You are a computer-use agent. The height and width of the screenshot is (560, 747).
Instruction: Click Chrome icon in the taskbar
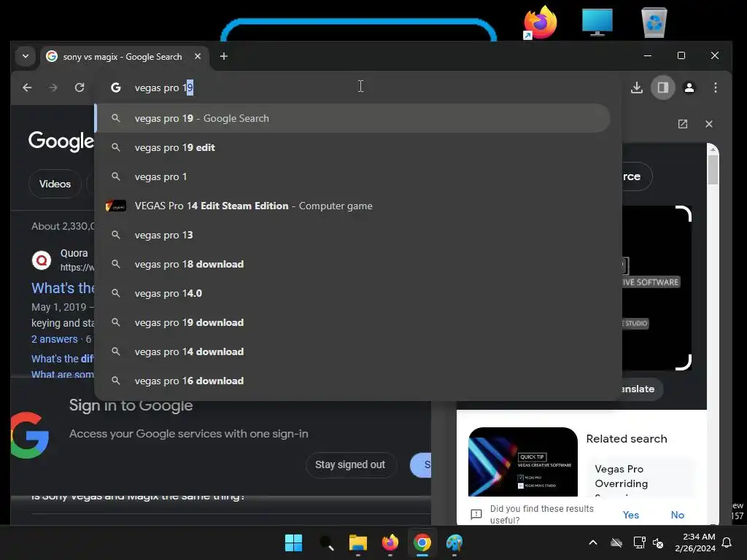422,542
